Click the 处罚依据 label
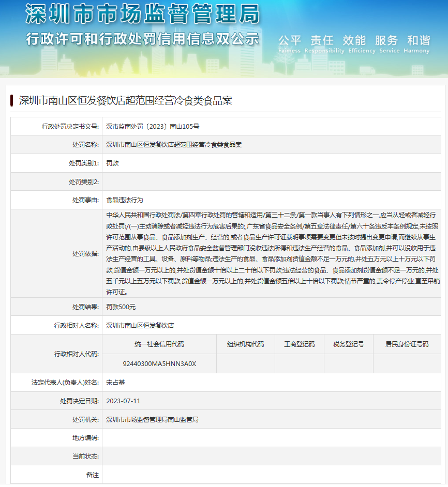 pyautogui.click(x=85, y=254)
